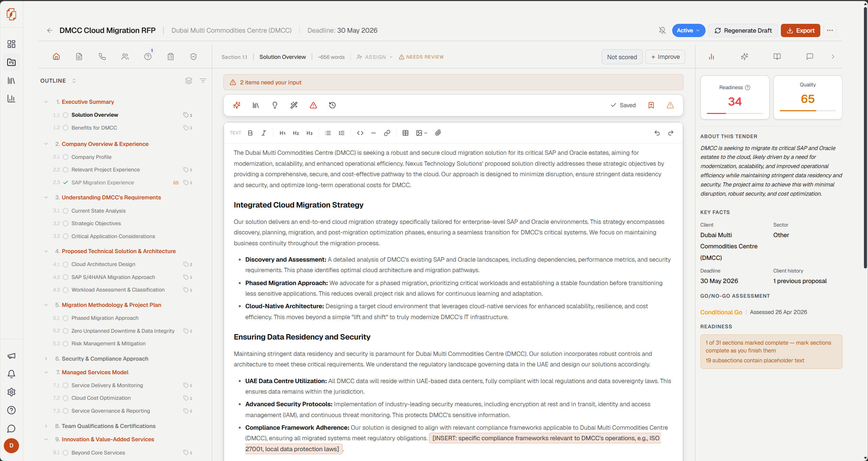Open the image insert dropdown

pos(422,133)
